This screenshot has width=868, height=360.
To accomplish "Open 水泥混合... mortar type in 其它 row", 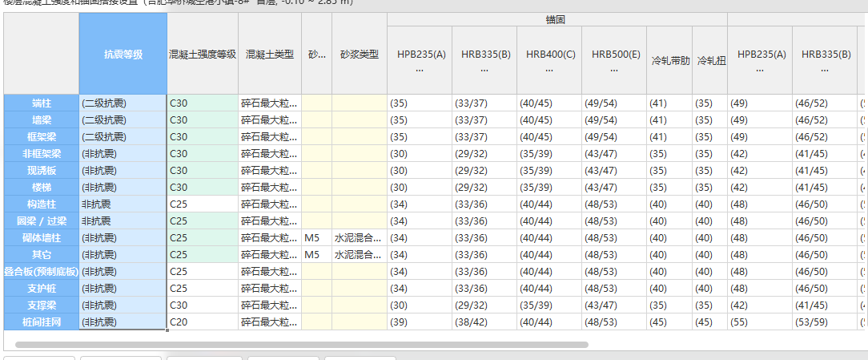I will pyautogui.click(x=360, y=255).
